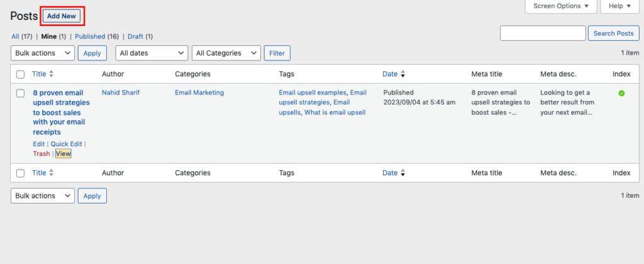Move the post to Trash

tap(42, 154)
